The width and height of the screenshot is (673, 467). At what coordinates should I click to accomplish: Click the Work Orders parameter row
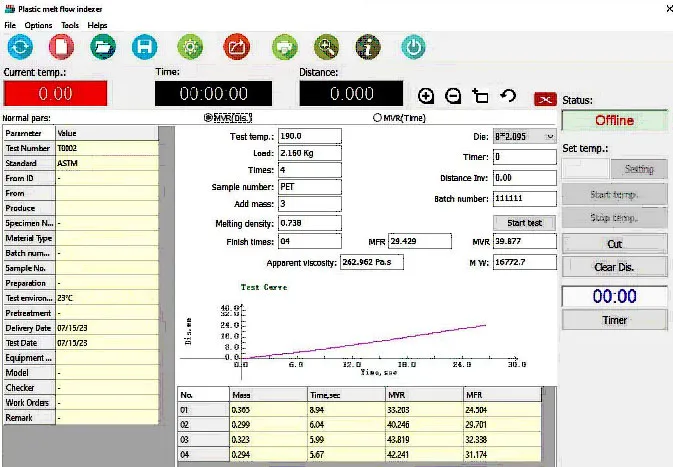point(81,403)
